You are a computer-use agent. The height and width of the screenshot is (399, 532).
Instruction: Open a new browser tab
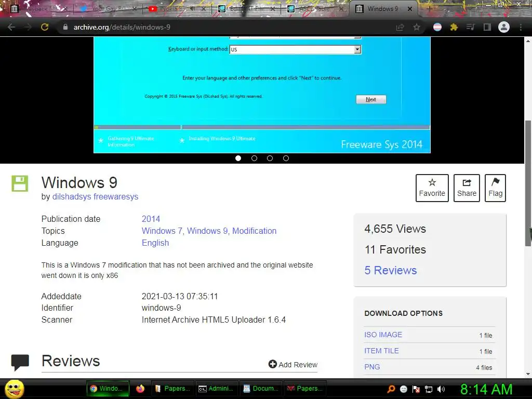429,9
